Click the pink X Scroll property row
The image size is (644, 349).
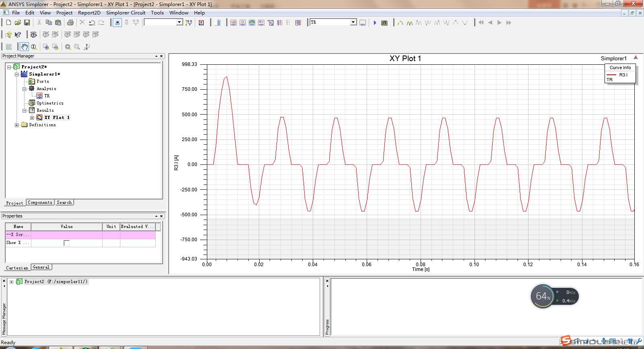point(80,235)
